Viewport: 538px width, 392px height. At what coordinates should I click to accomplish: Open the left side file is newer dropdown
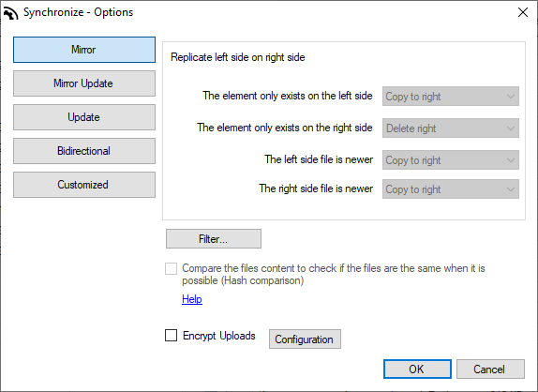(451, 160)
